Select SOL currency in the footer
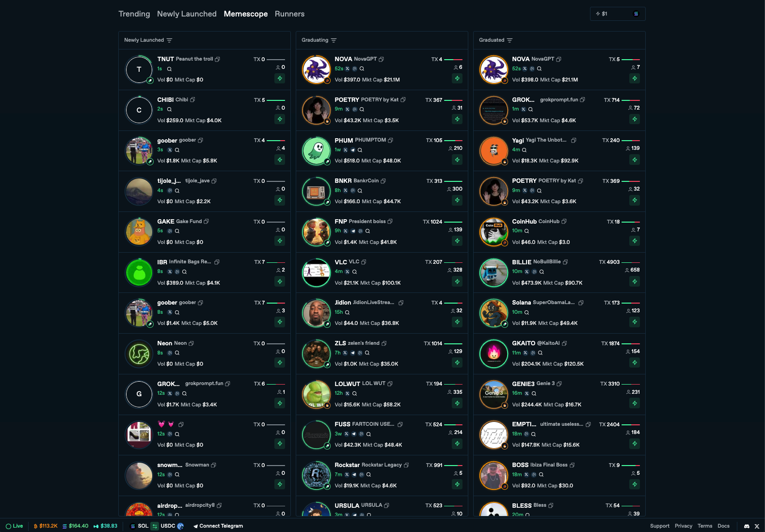The height and width of the screenshot is (532, 765). pyautogui.click(x=140, y=526)
